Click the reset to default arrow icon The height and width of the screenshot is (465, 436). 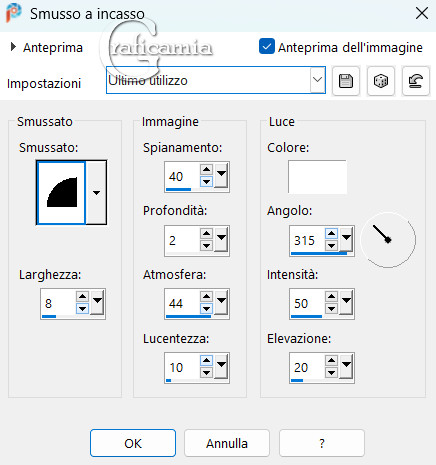(x=416, y=81)
